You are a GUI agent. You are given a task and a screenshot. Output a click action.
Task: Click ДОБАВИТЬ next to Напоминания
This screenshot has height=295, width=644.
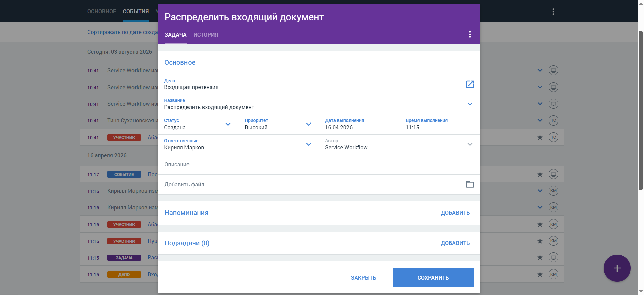click(455, 213)
